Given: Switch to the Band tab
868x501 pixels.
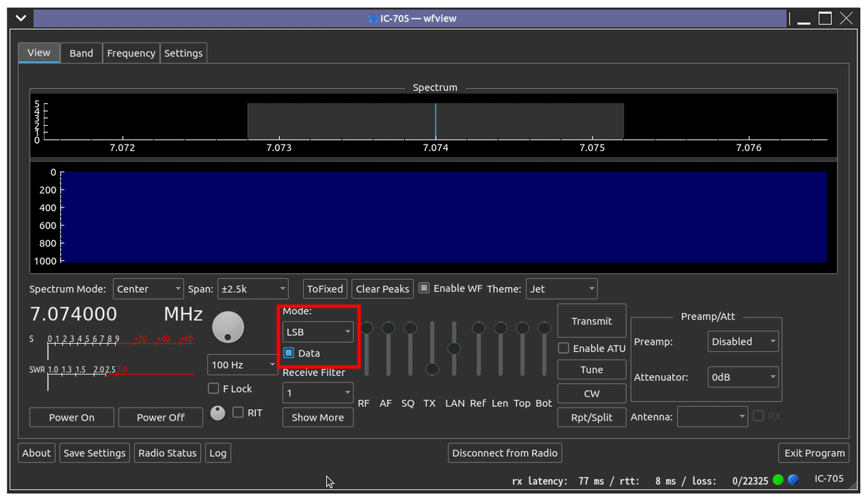Looking at the screenshot, I should (x=80, y=52).
